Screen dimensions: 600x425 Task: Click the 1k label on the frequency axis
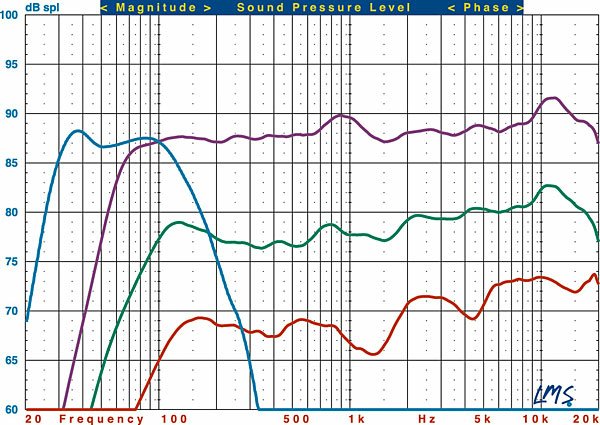click(x=356, y=419)
